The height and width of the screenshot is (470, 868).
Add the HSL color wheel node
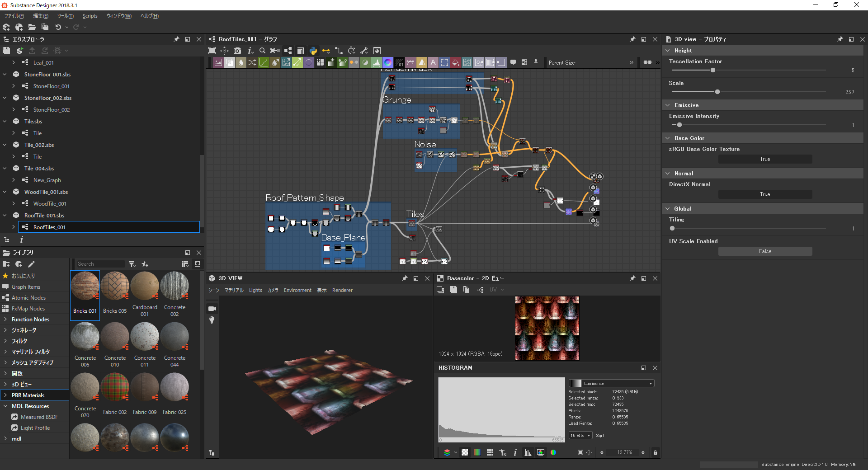pos(388,62)
